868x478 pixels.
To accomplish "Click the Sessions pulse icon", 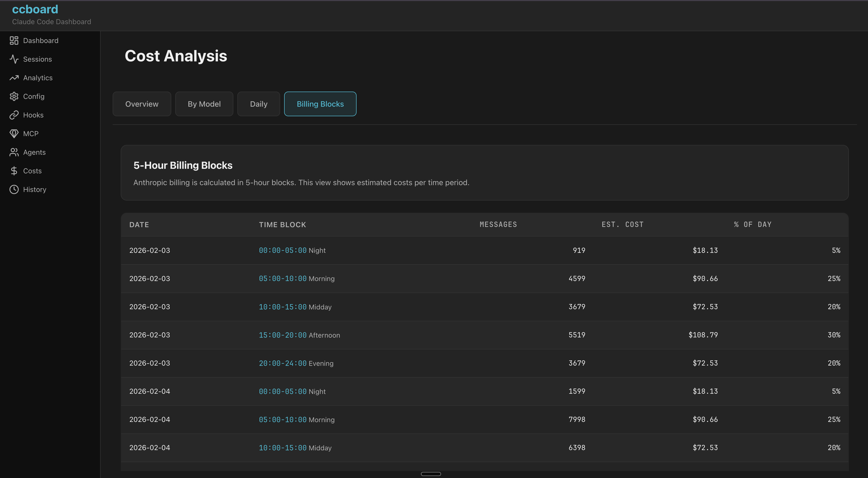I will coord(14,59).
